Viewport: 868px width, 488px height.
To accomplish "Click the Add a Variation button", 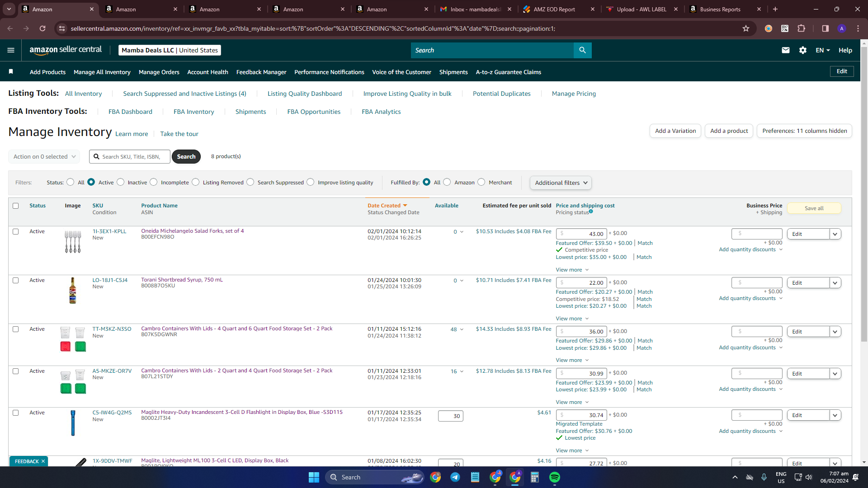I will click(675, 131).
